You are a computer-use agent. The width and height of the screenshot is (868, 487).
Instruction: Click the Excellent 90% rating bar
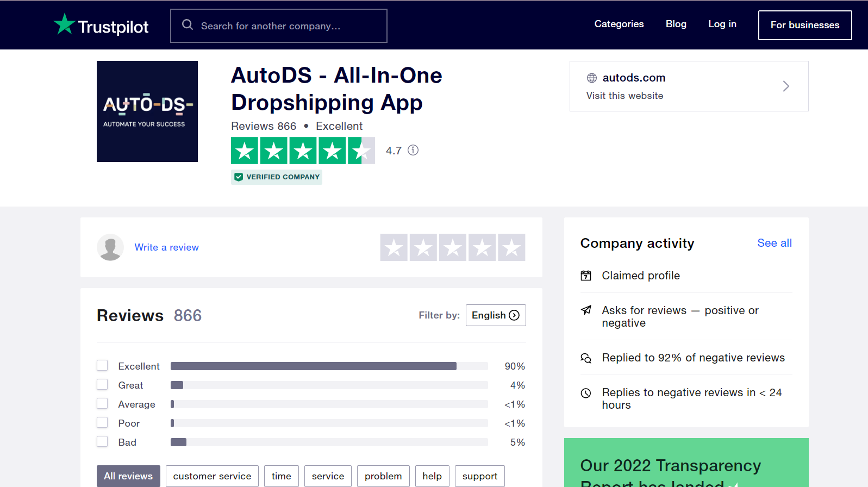(329, 366)
